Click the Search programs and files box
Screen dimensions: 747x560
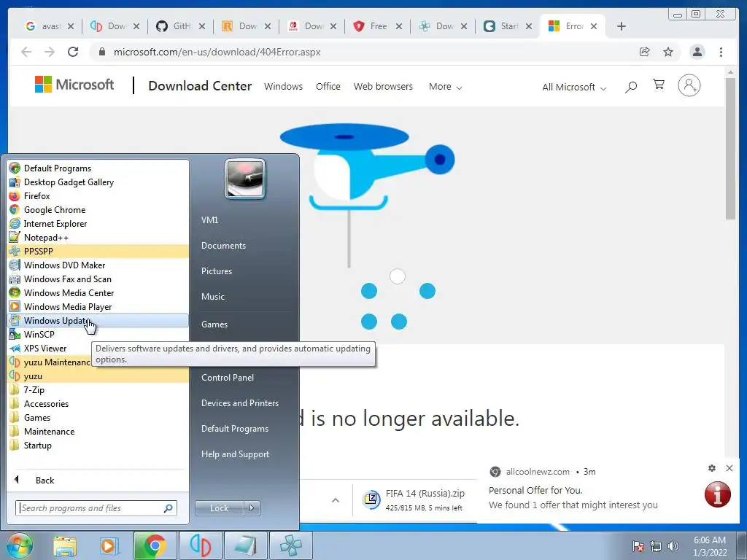point(96,508)
